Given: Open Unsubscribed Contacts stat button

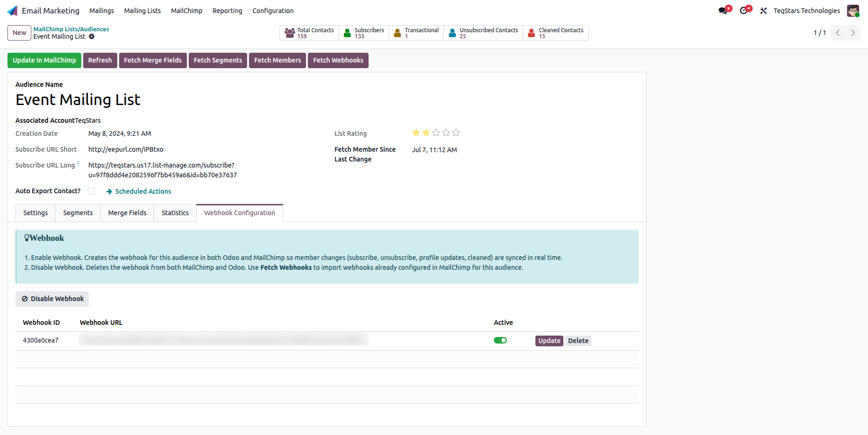Looking at the screenshot, I should [x=484, y=33].
